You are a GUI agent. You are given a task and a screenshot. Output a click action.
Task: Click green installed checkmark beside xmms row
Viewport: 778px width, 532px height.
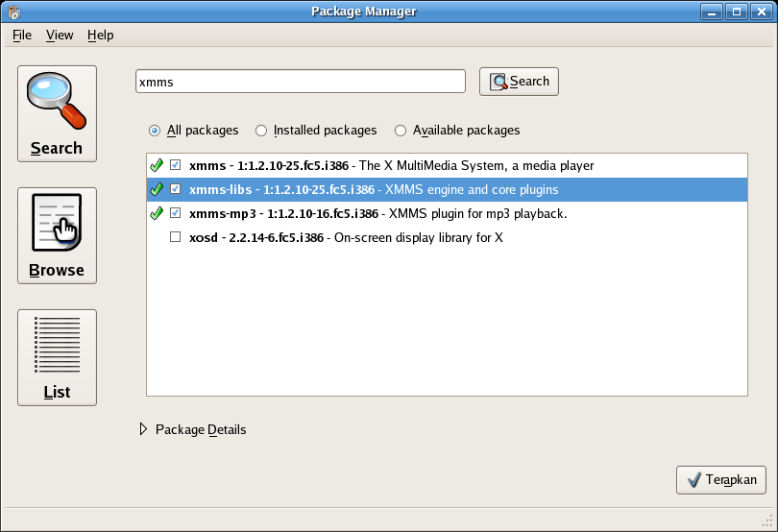click(157, 165)
